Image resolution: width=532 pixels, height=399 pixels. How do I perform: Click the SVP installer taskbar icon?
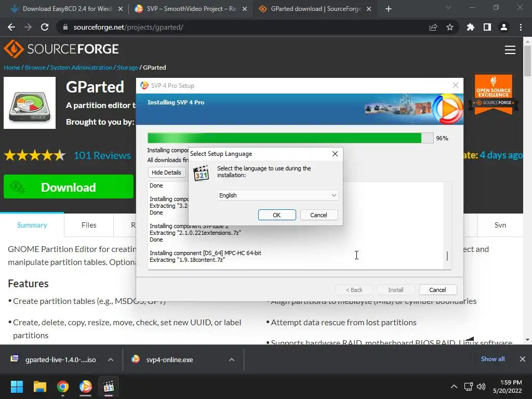[x=86, y=387]
